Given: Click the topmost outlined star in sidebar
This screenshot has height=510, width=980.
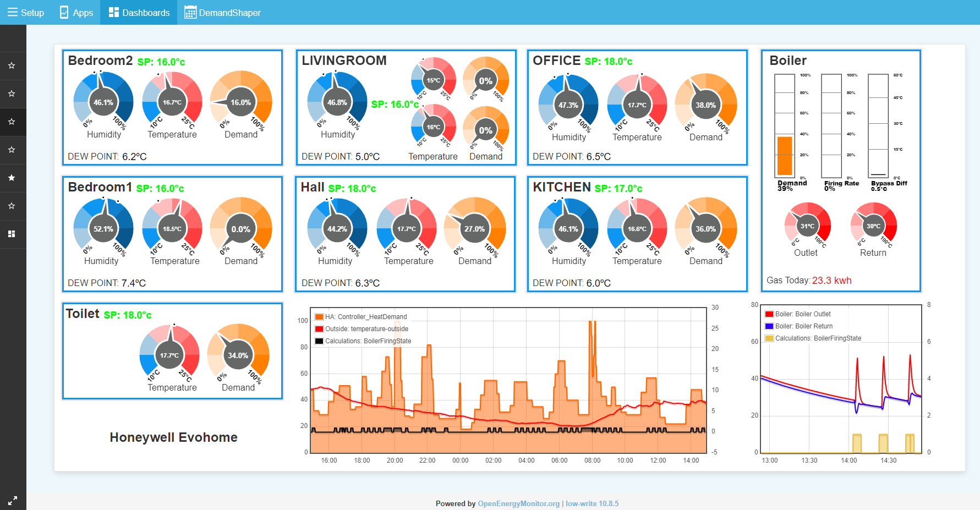Looking at the screenshot, I should coord(12,65).
